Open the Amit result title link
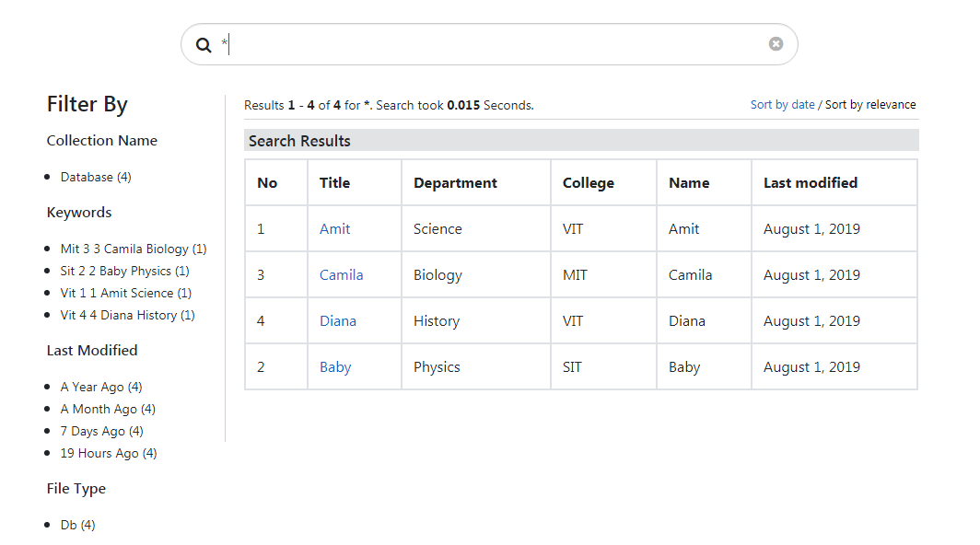 point(334,229)
